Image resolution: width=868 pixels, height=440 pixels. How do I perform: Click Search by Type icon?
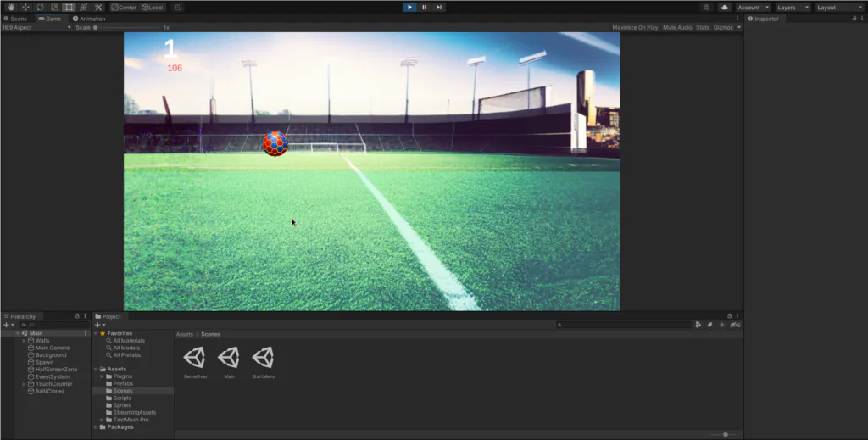(x=698, y=325)
